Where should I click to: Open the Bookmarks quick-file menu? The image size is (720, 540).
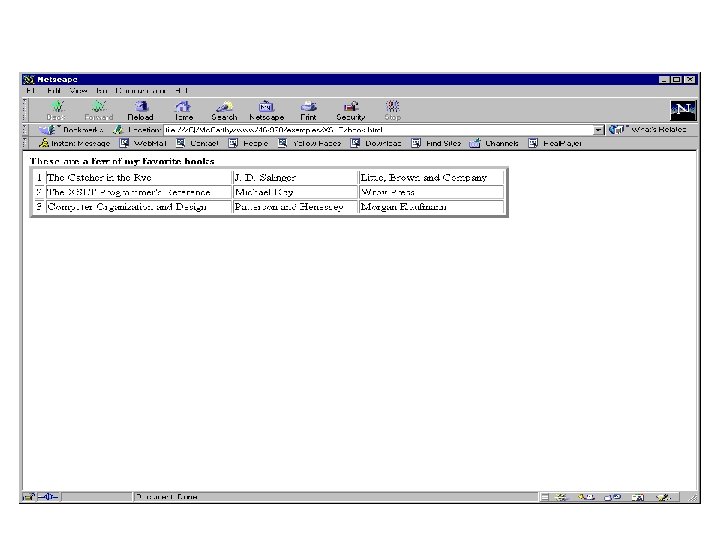pos(71,130)
